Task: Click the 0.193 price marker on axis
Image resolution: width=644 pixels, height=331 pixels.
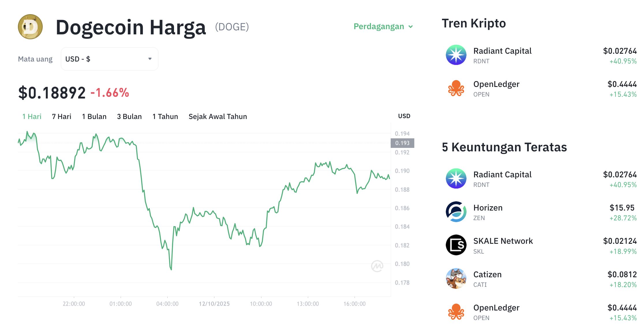Action: click(x=402, y=143)
